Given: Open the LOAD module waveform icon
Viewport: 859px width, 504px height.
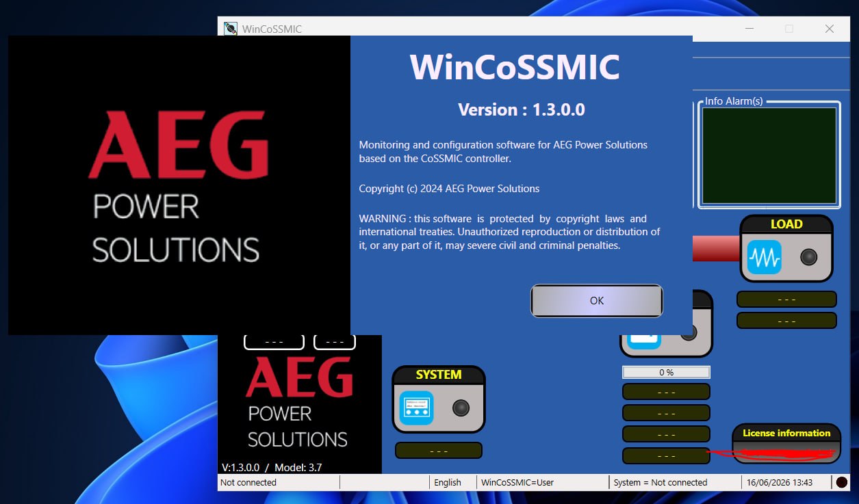Looking at the screenshot, I should (764, 258).
